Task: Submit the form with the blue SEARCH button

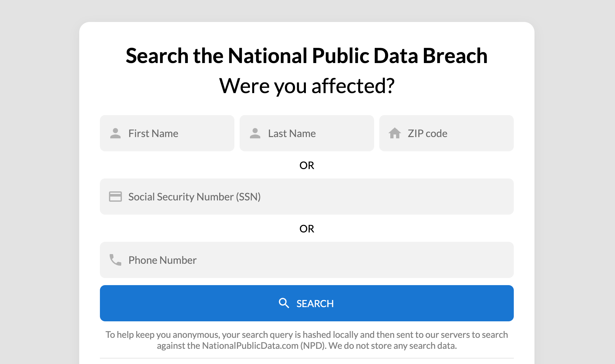Action: pyautogui.click(x=307, y=303)
